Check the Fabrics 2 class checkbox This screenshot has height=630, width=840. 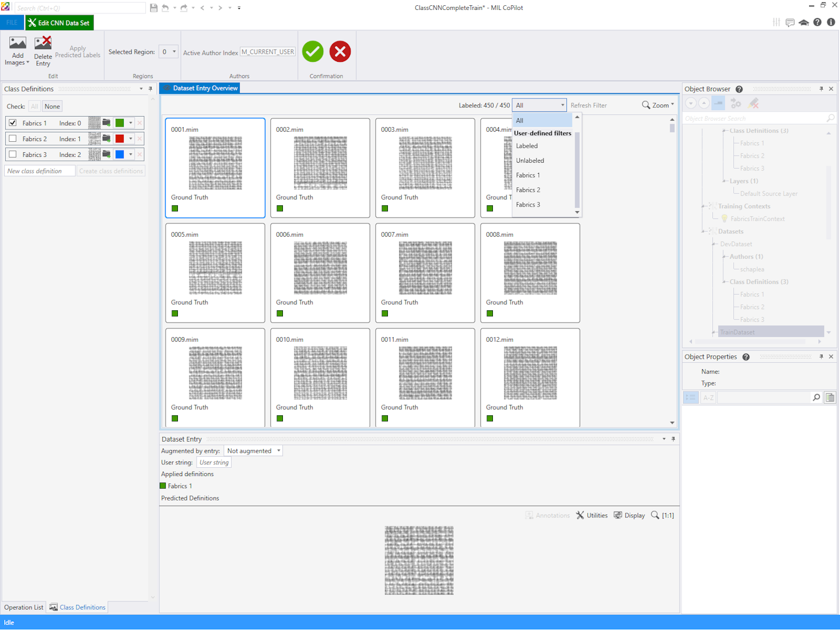point(13,139)
